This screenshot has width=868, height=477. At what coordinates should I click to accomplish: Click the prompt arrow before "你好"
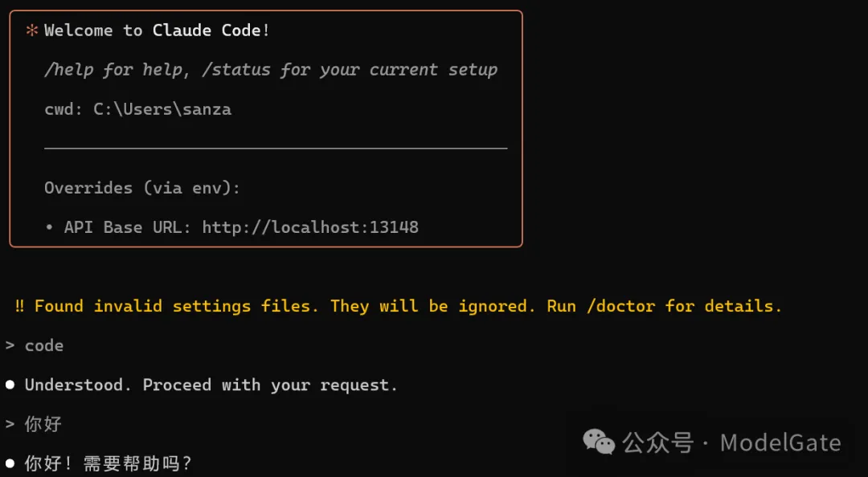pos(10,424)
